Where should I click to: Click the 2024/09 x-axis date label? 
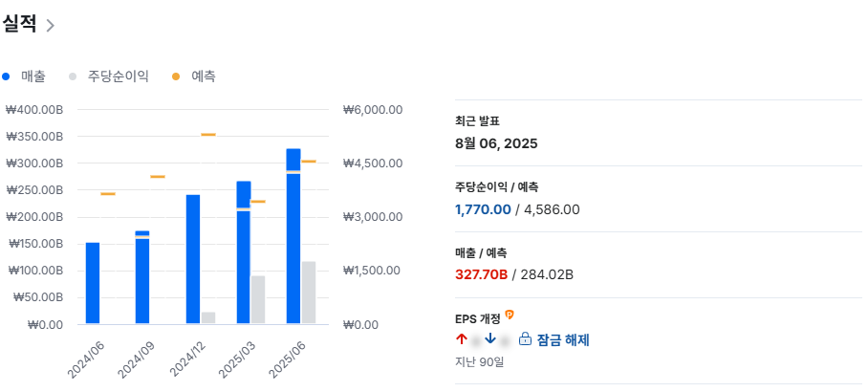136,357
